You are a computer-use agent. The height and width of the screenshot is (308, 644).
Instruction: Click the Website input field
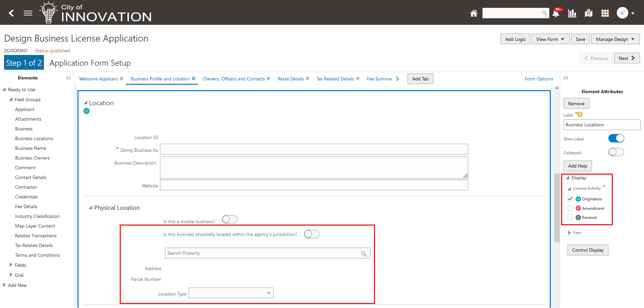pyautogui.click(x=314, y=185)
